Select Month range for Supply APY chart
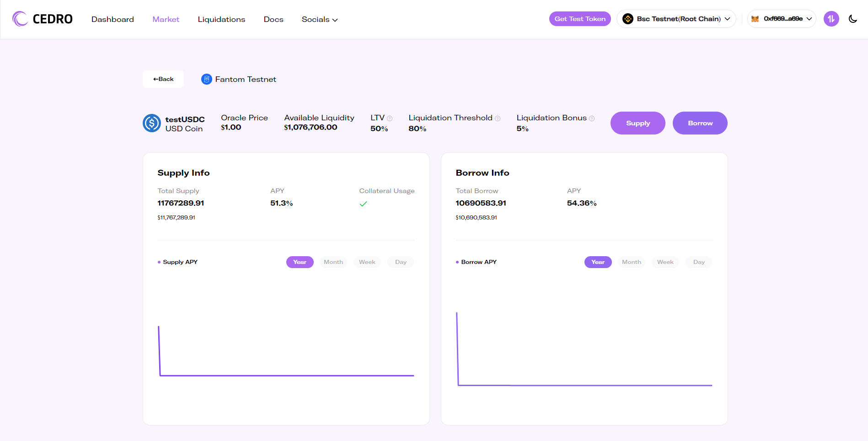 pos(333,262)
